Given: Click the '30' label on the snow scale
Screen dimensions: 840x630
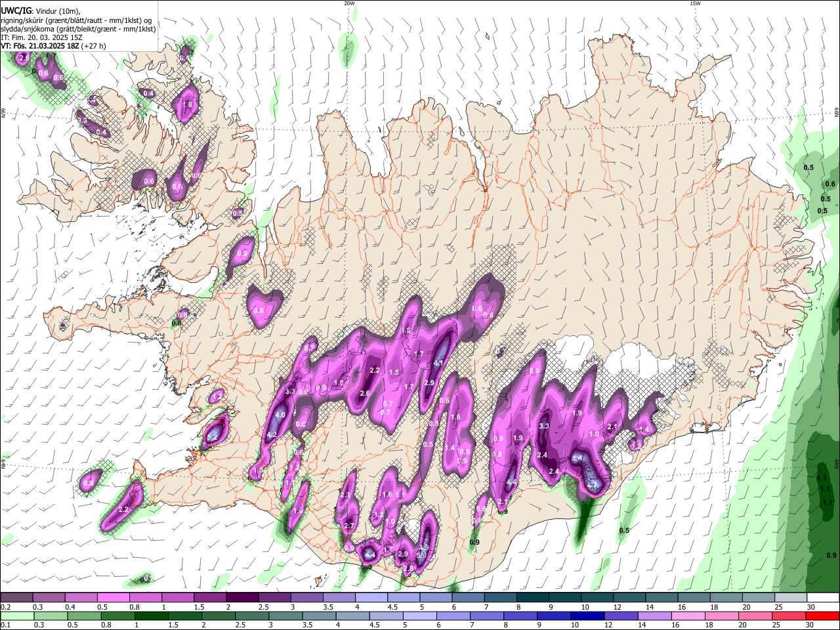Looking at the screenshot, I should click(810, 607).
